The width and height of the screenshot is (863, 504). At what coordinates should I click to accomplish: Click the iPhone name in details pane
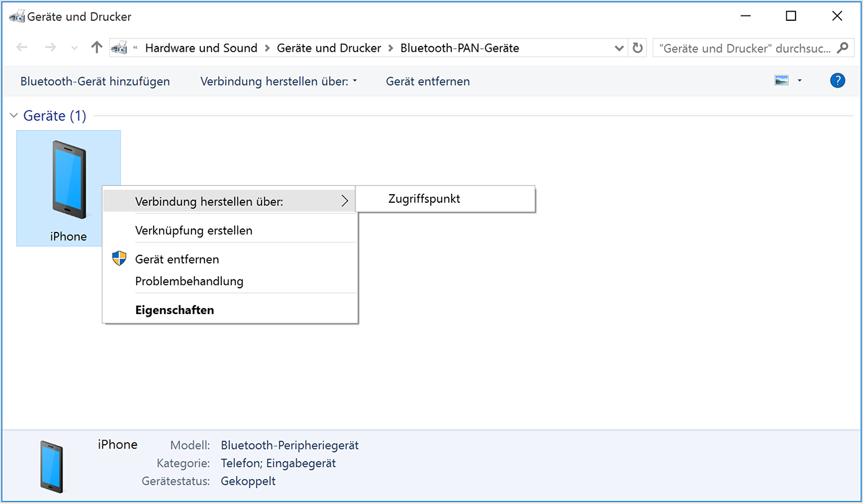[118, 444]
